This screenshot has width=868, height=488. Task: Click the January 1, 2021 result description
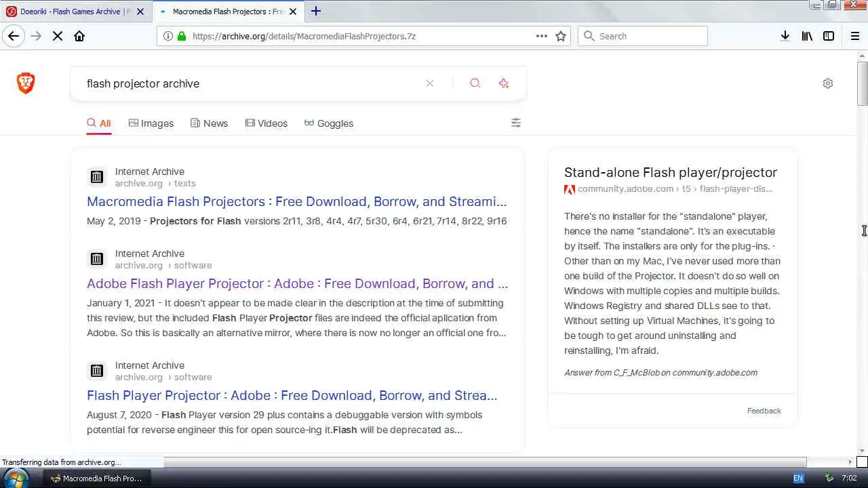296,318
